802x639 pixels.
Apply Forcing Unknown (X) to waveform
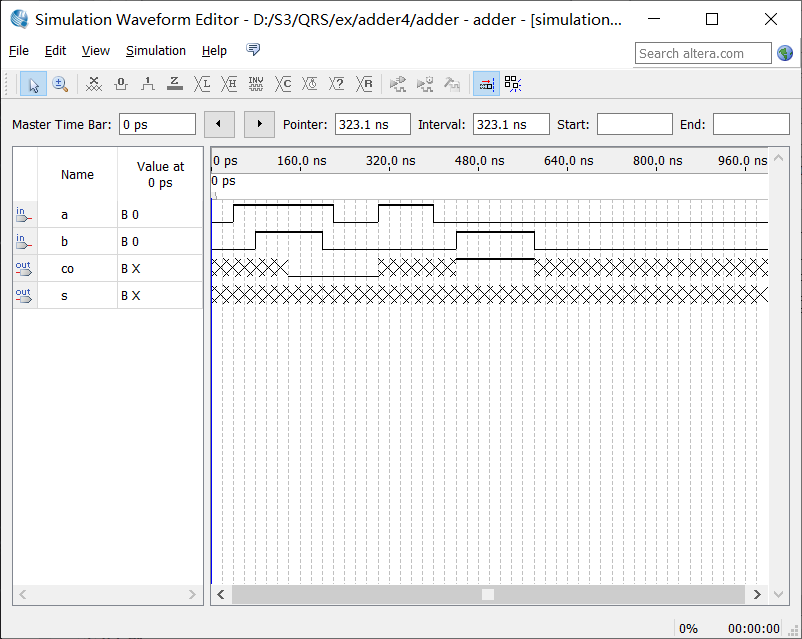coord(94,84)
